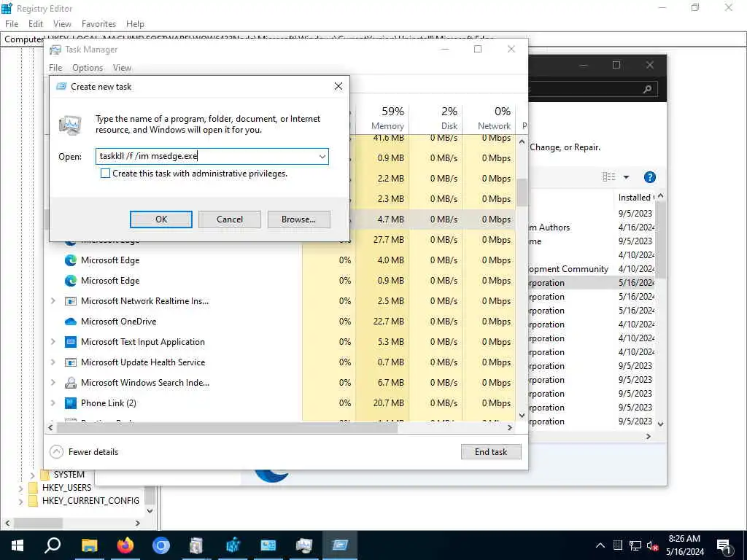Viewport: 747px width, 560px height.
Task: Click the Programs window help icon
Action: [650, 177]
